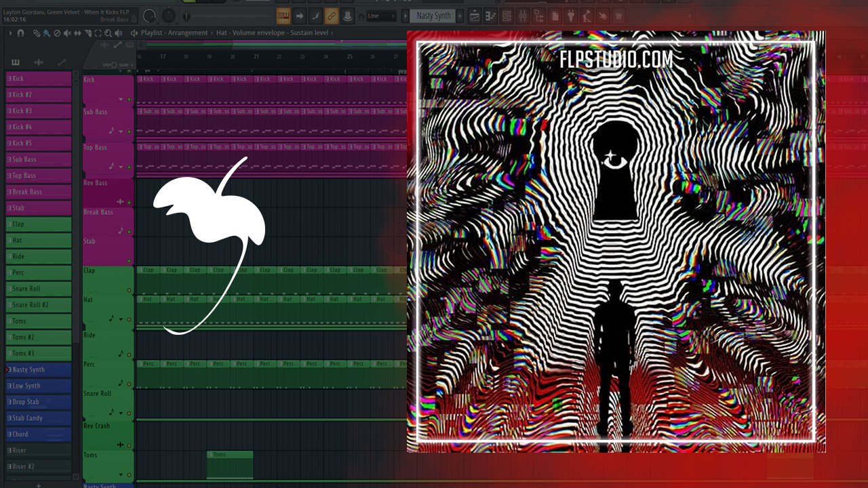Select the magnet snap icon in playlist

coord(20,33)
